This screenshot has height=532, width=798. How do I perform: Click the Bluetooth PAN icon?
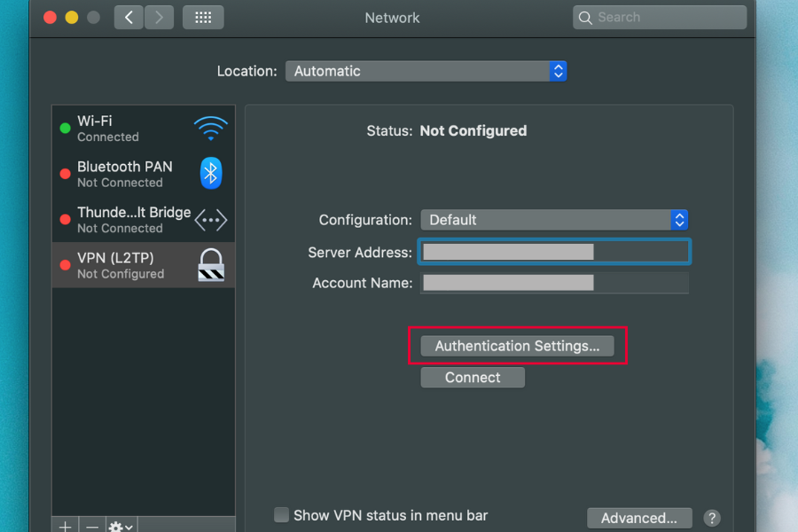[210, 174]
